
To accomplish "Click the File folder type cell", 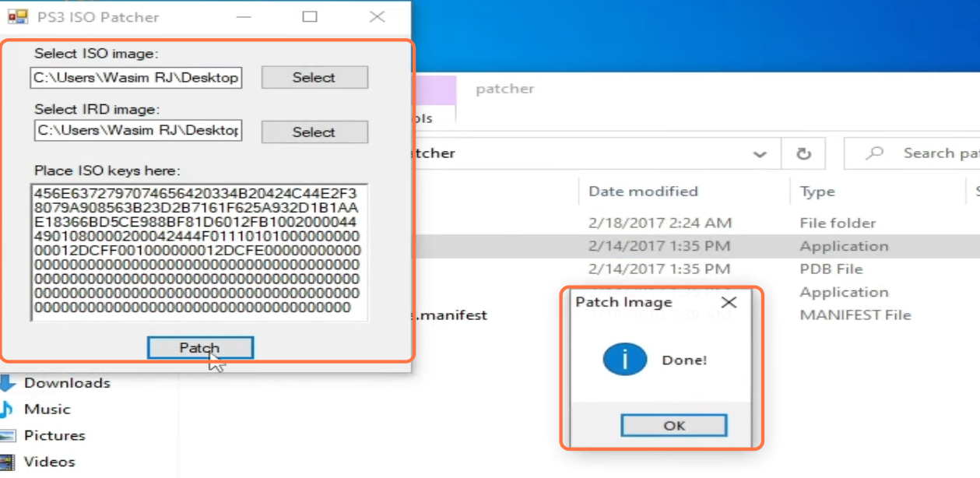I will click(x=838, y=223).
